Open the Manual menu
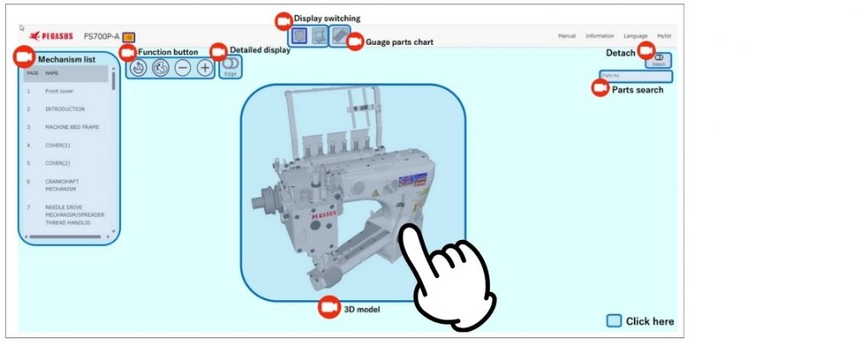The image size is (868, 345). pos(567,36)
